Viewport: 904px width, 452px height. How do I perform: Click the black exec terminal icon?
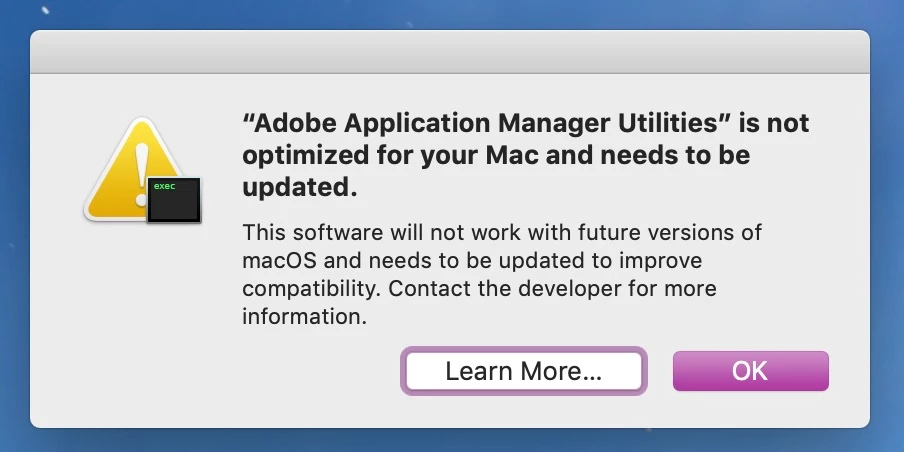pos(173,200)
